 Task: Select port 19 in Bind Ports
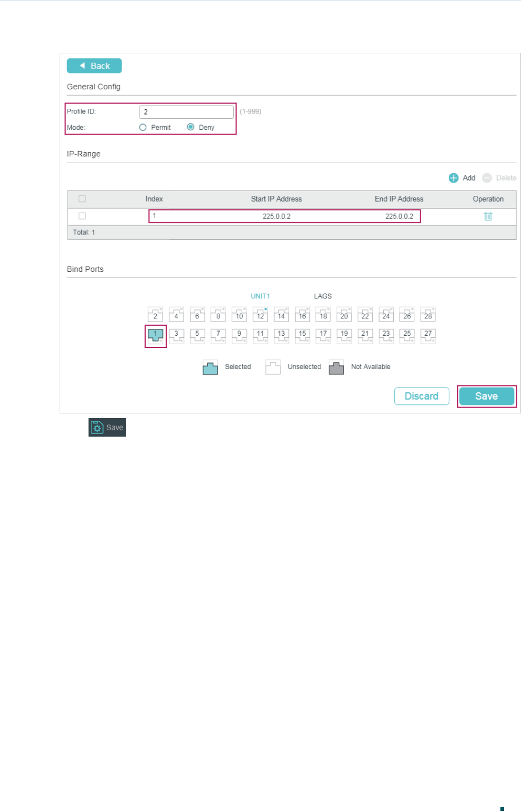coord(344,335)
